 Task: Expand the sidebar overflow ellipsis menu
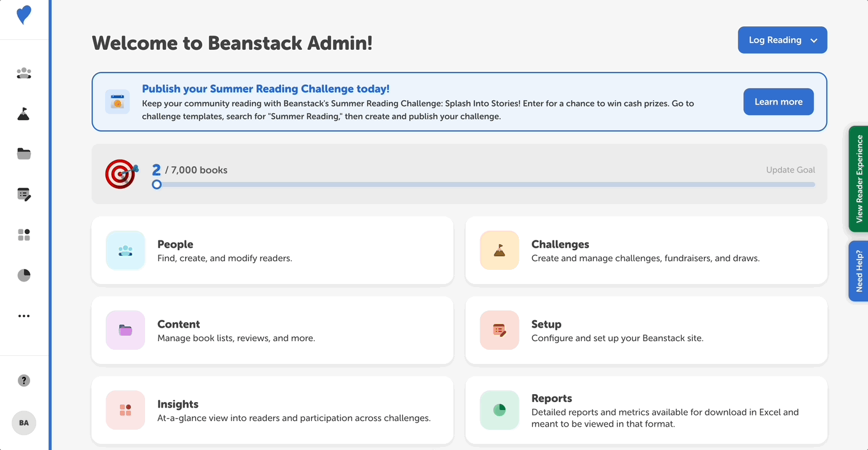click(x=23, y=315)
